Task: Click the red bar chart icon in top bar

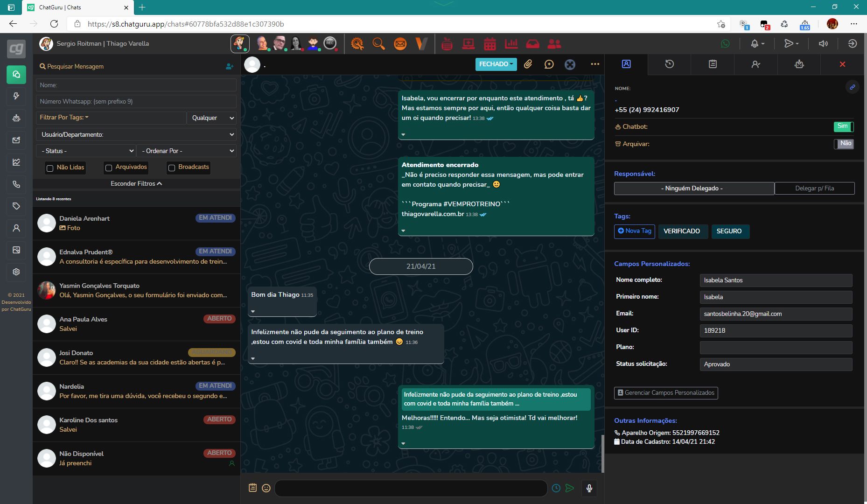Action: point(511,44)
